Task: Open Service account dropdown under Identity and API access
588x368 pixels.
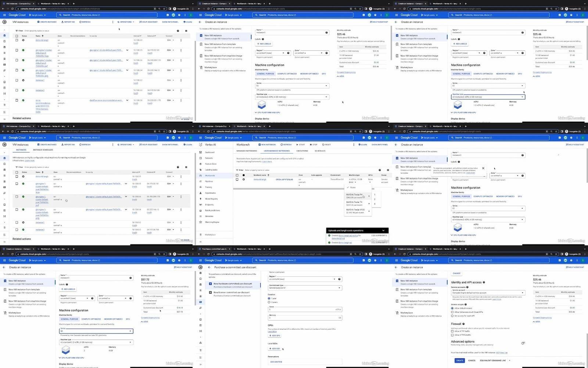Action: click(488, 293)
